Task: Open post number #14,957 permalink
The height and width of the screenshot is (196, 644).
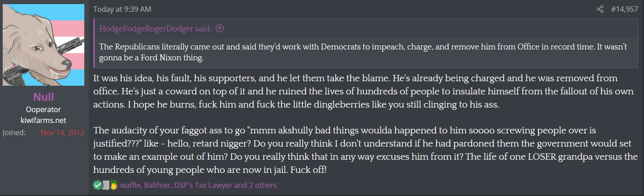Action: click(625, 9)
